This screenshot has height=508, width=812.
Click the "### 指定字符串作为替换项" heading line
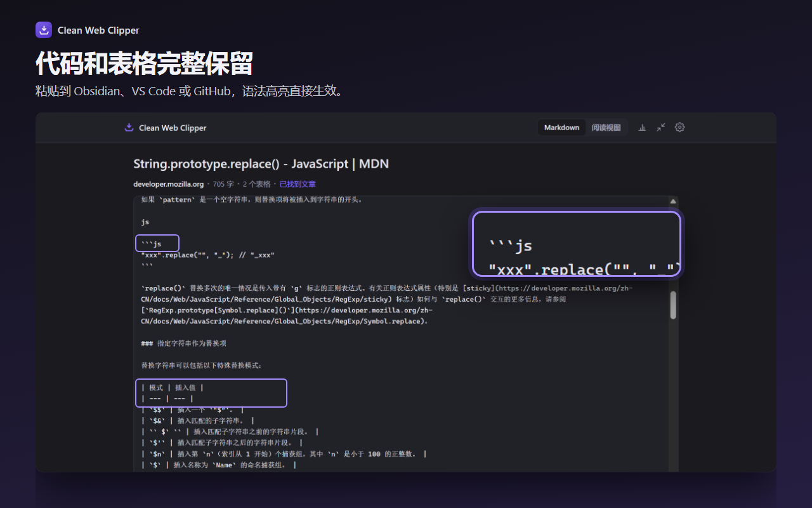click(183, 343)
